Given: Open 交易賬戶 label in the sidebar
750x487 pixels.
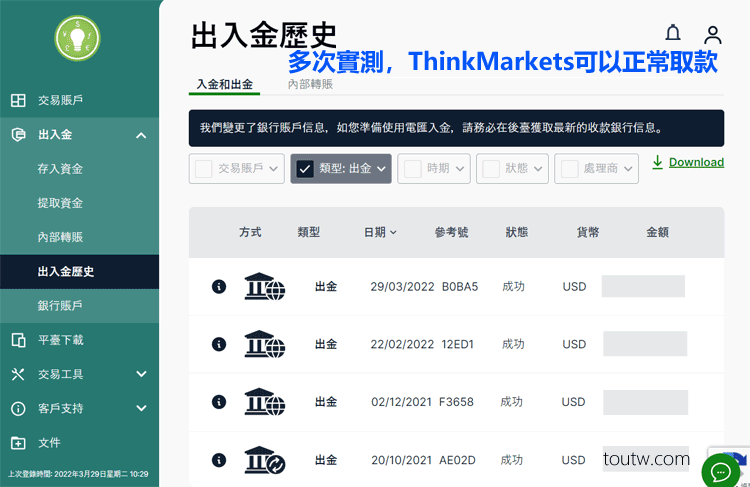Looking at the screenshot, I should coord(60,100).
